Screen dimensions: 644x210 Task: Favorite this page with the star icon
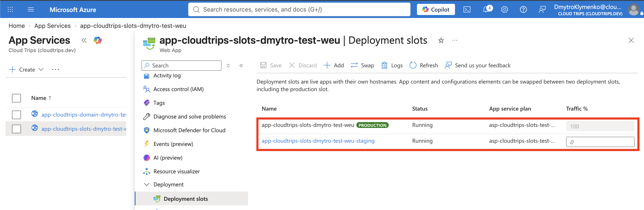(x=441, y=40)
